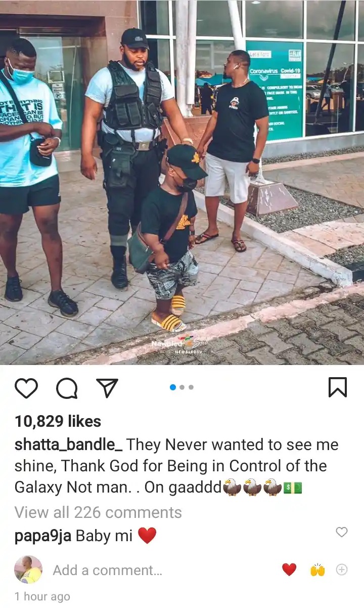Open the 10,829 likes list

(58, 421)
